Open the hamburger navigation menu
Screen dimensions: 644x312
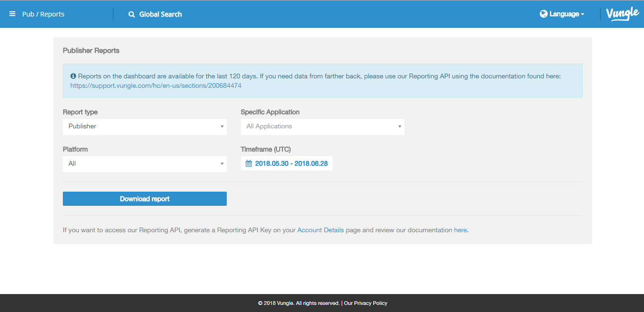point(12,14)
